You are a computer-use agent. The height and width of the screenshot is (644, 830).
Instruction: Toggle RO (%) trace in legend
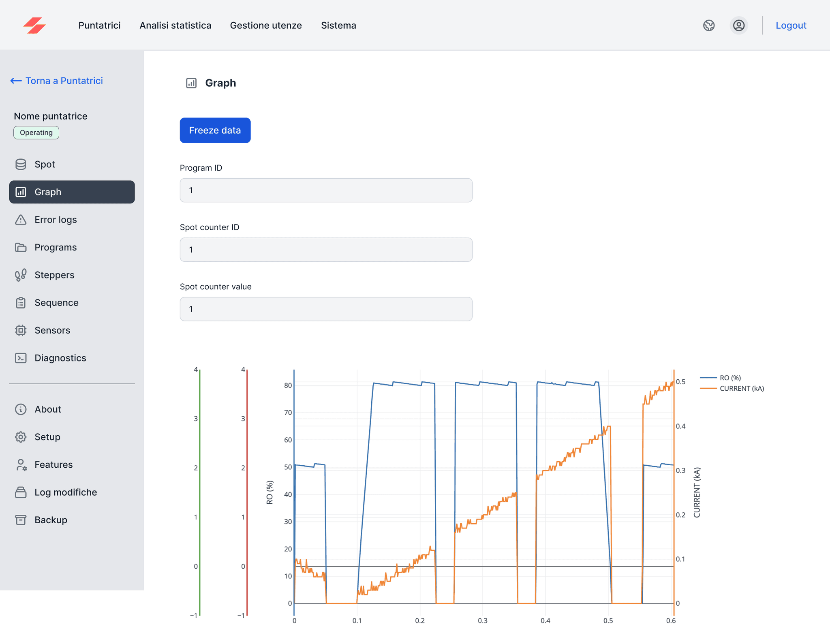729,378
